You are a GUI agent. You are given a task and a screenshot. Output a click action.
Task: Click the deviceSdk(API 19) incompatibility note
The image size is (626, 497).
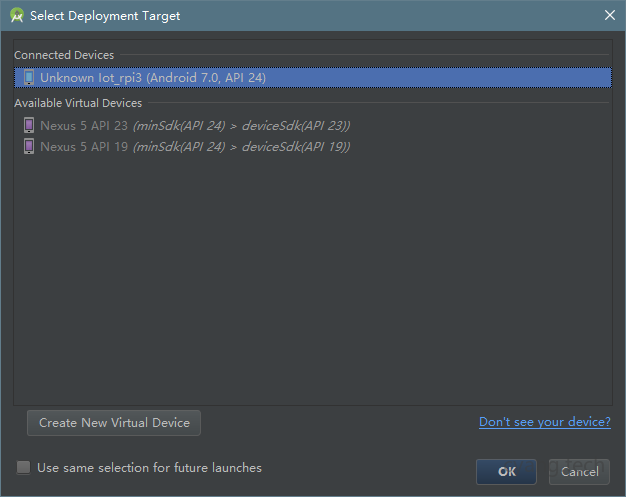(241, 146)
